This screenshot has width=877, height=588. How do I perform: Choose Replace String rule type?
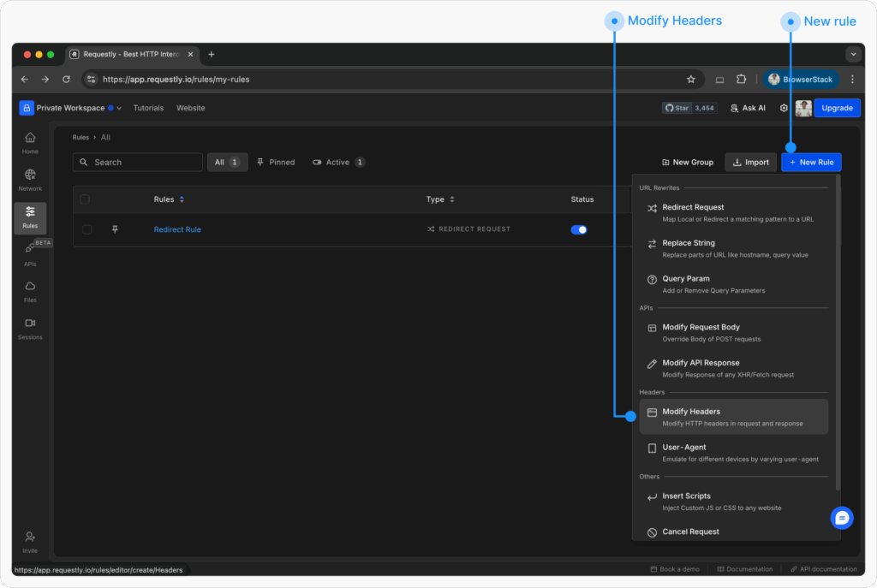click(734, 248)
